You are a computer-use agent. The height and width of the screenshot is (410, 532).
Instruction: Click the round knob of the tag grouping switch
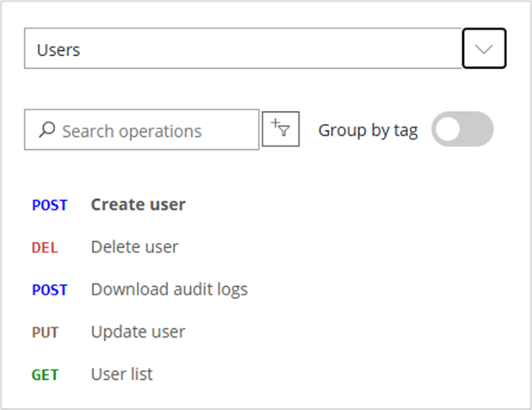pyautogui.click(x=448, y=130)
